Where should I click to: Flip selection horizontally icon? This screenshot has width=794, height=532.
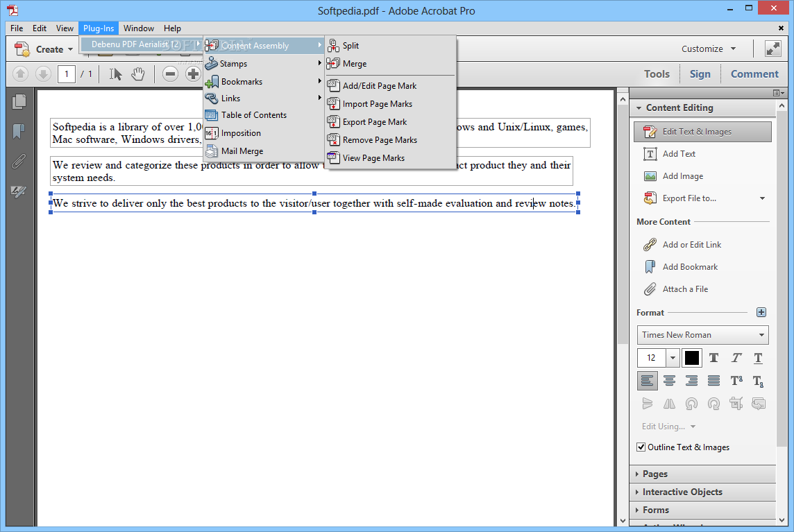[669, 404]
